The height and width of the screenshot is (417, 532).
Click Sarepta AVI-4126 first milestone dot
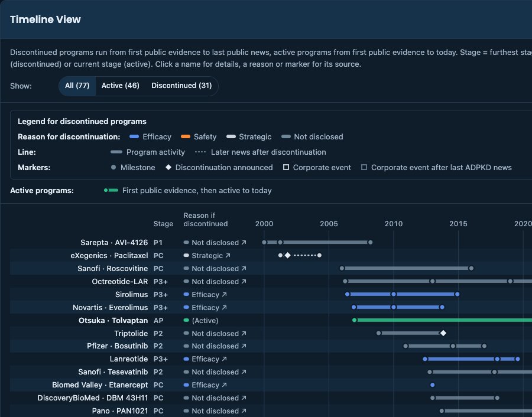point(264,242)
